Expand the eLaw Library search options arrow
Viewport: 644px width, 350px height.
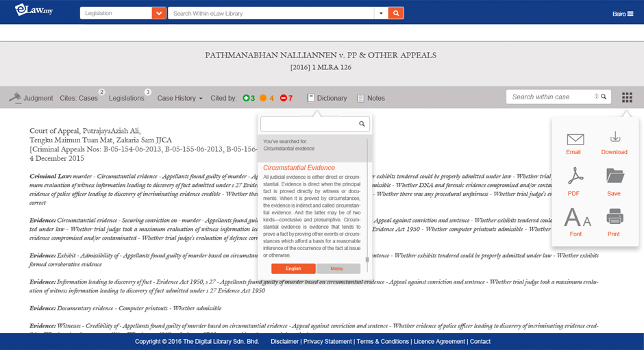coord(380,13)
